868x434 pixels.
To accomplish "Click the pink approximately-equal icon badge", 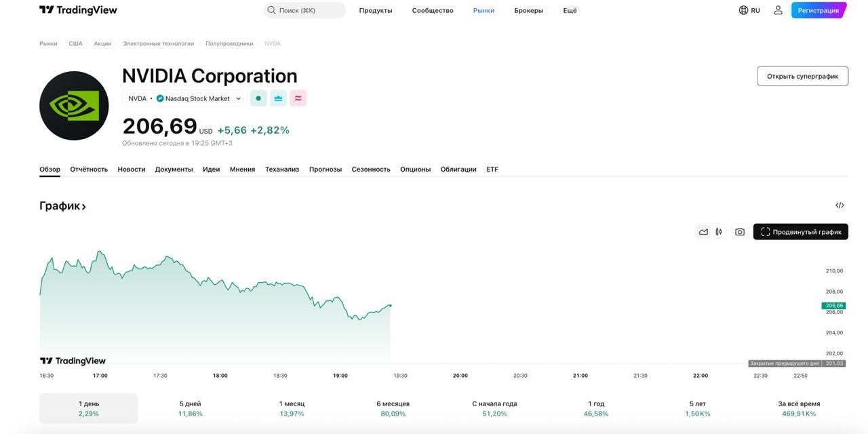I will [298, 98].
